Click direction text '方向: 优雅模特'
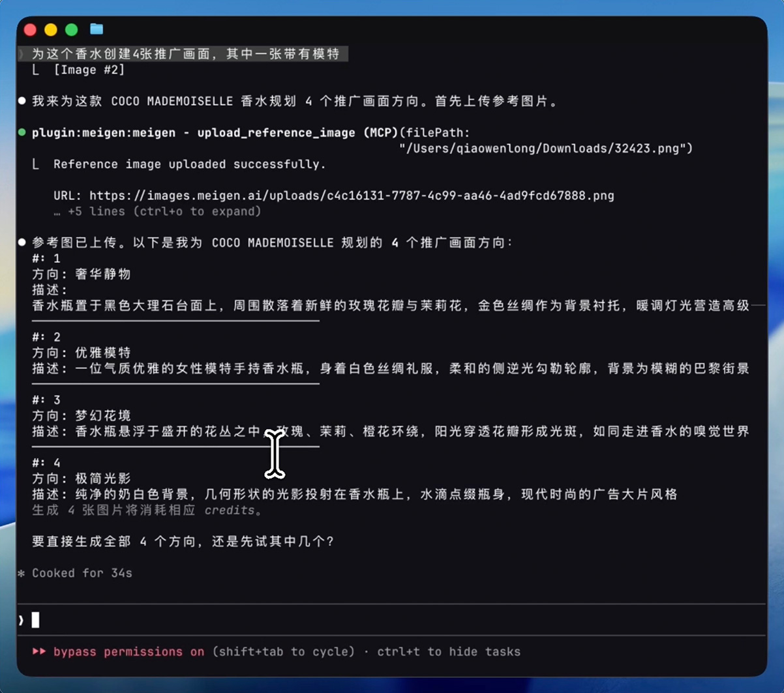The height and width of the screenshot is (693, 784). point(82,353)
